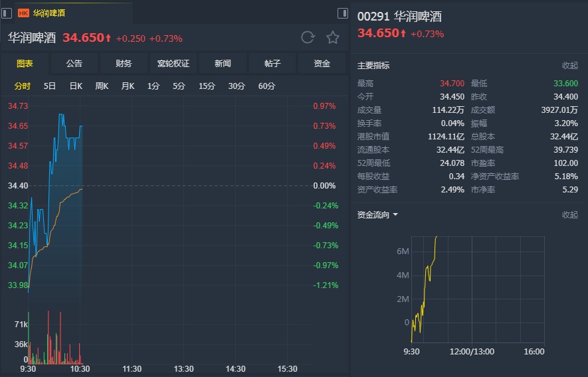This screenshot has height=377, width=588.
Task: Click the 港股市值 value 1124.11亿
Action: 446,137
